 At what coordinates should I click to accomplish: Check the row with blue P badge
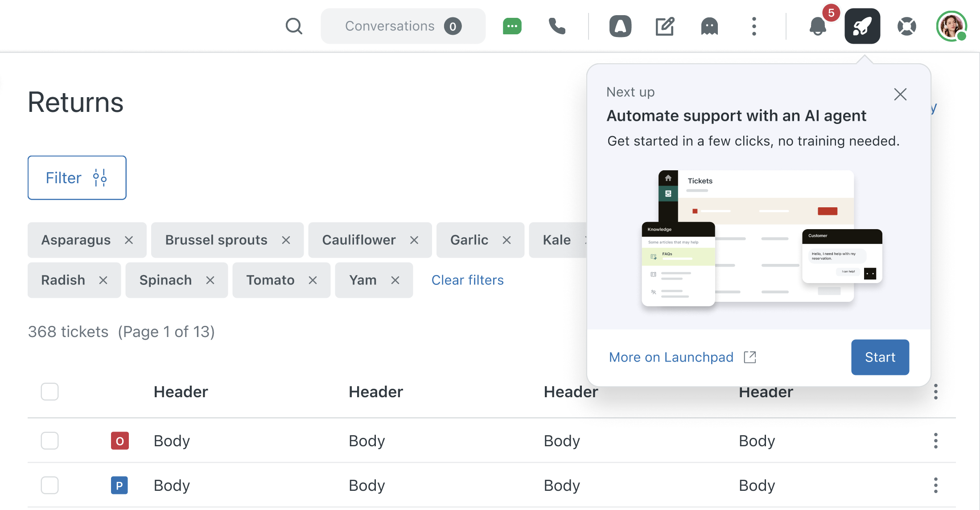49,485
